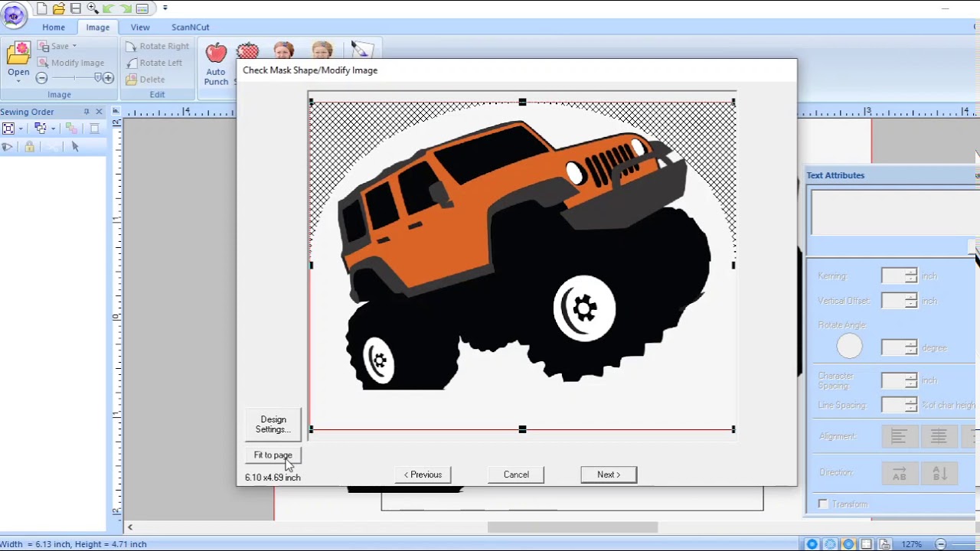Screen dimensions: 980x551
Task: Select vertical AB text direction
Action: click(x=939, y=473)
